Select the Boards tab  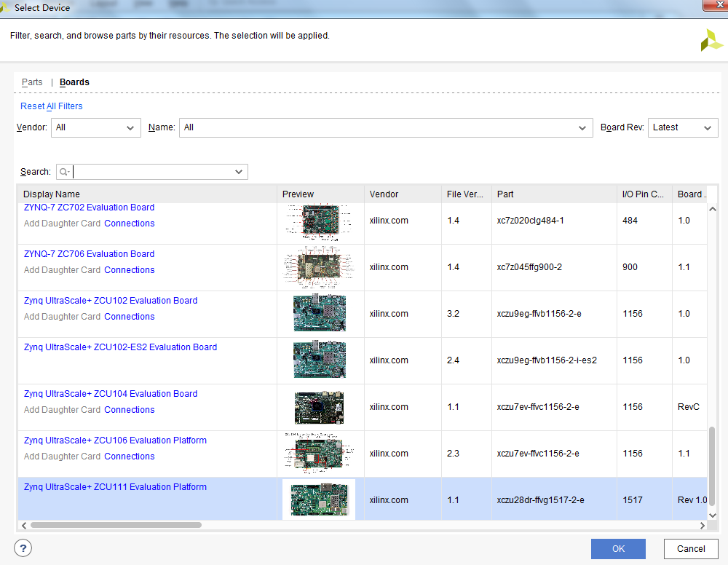coord(74,82)
